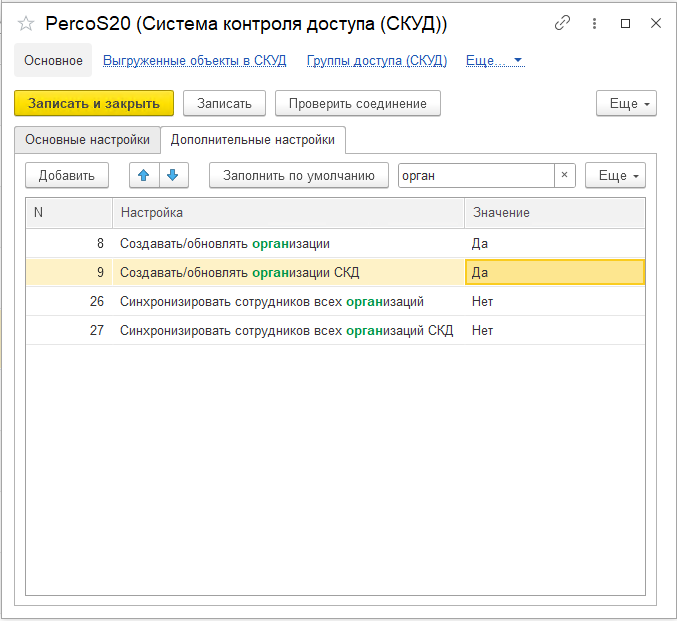
Task: Click the search field containing 'орган'
Action: [x=474, y=175]
